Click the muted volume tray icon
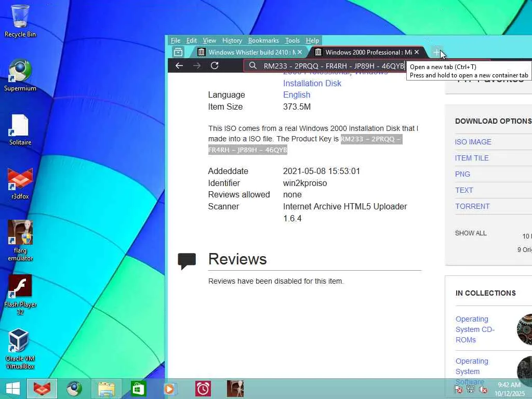Image resolution: width=532 pixels, height=399 pixels. click(483, 389)
